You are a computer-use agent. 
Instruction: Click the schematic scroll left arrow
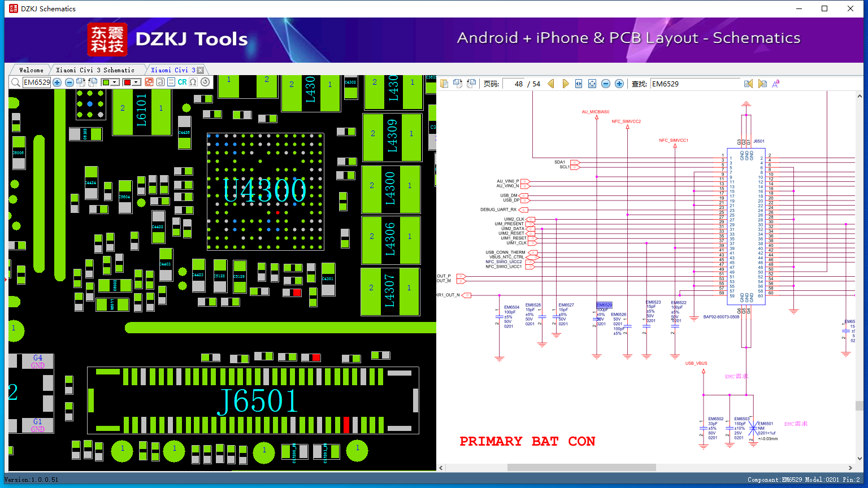[441, 468]
